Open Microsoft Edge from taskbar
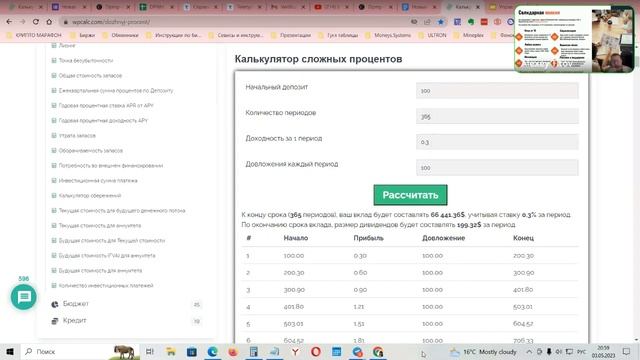The image size is (640, 360). 212,351
